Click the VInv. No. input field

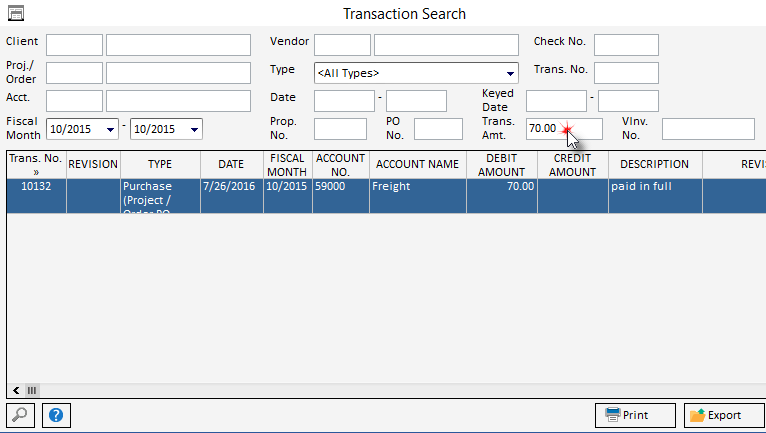pos(707,129)
